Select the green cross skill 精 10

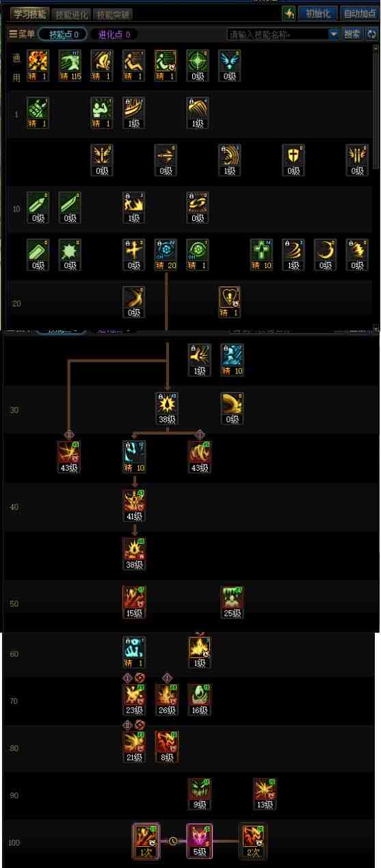point(261,254)
